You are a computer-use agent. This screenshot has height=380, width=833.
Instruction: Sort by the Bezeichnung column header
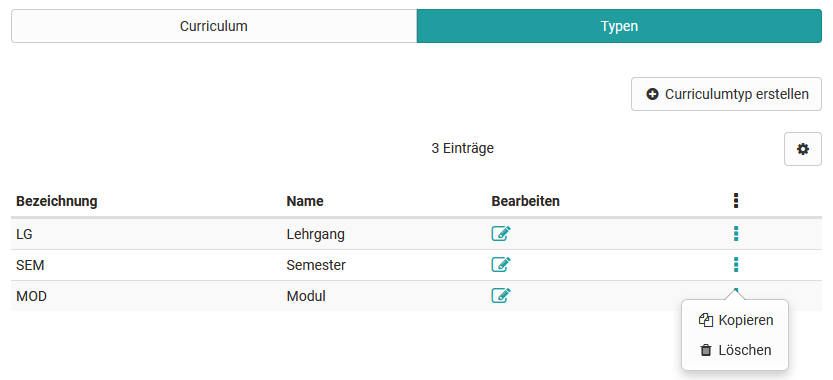coord(57,201)
